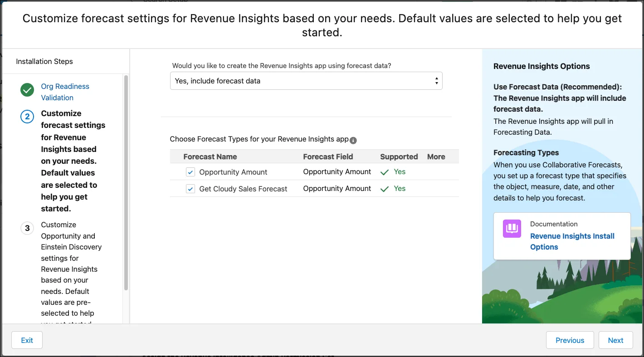644x357 pixels.
Task: Click the Revenue Insights Options heading
Action: click(542, 66)
